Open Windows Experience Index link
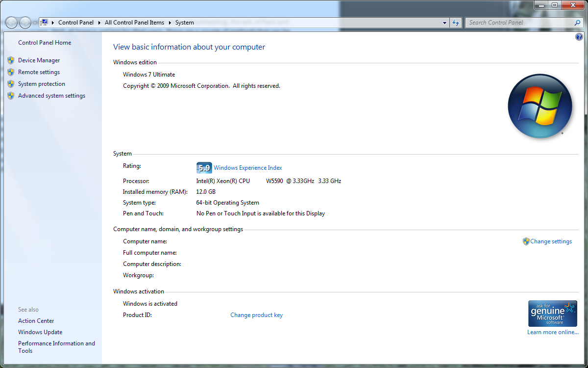 click(x=247, y=168)
